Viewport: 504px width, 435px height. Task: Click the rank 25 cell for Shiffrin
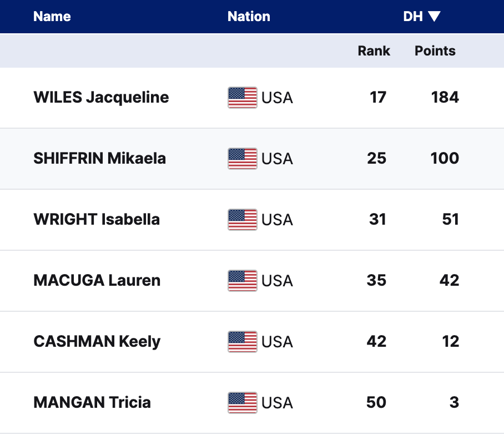click(376, 159)
